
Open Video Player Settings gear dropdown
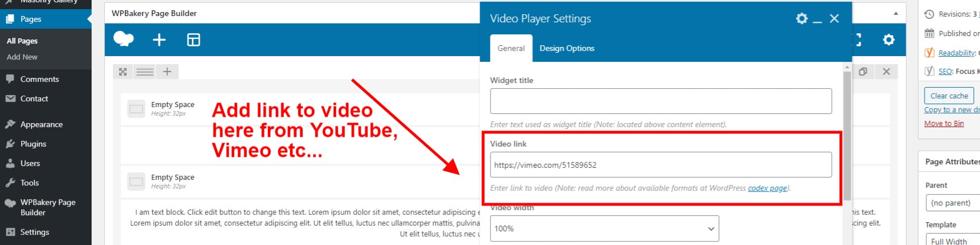coord(802,18)
